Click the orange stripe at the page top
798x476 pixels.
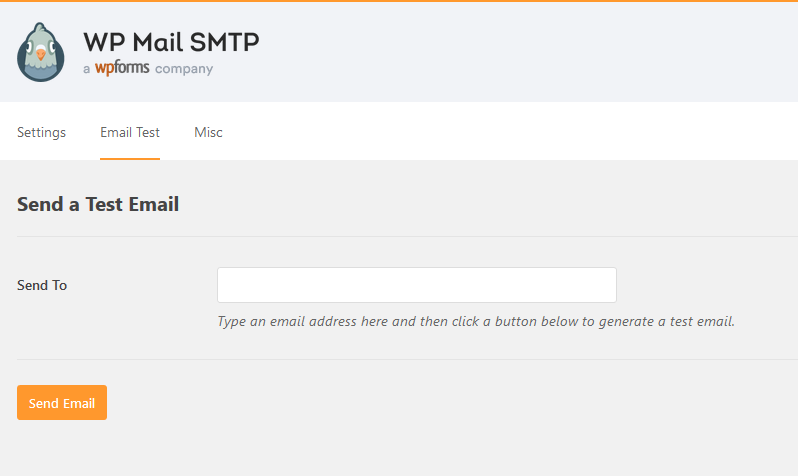tap(400, 1)
